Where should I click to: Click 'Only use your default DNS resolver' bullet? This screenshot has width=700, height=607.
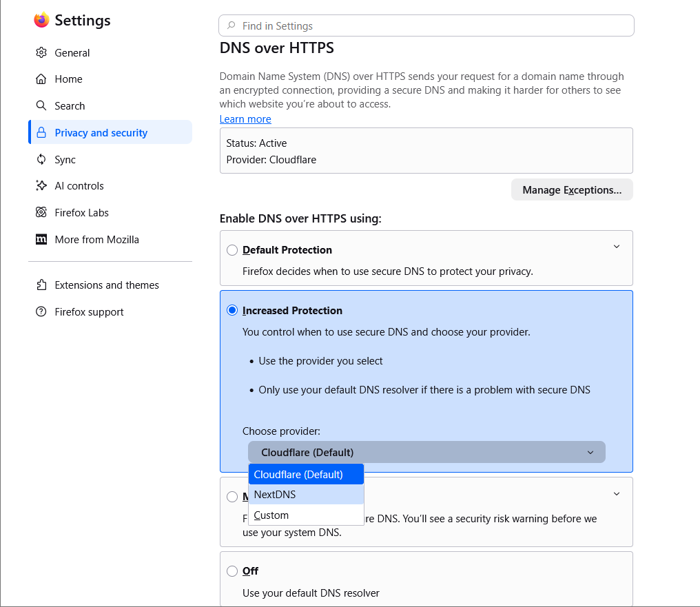(x=424, y=390)
